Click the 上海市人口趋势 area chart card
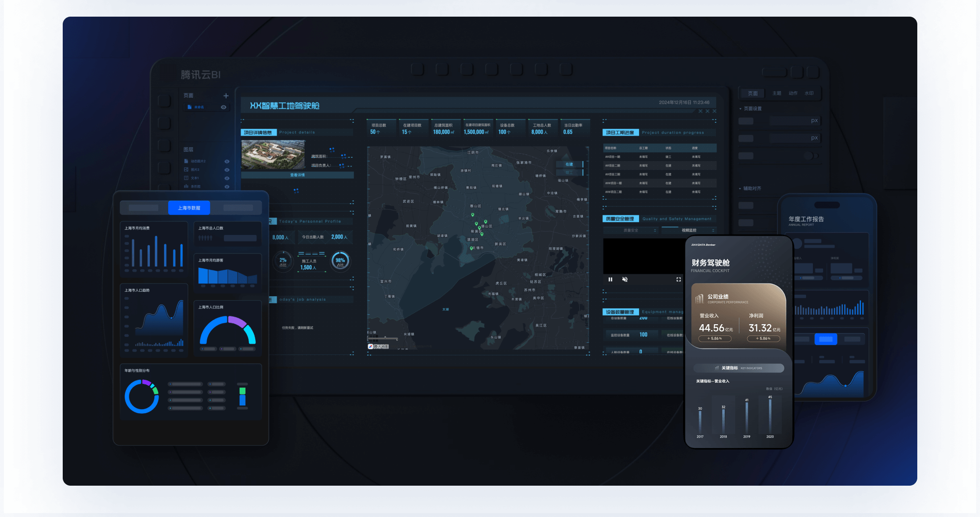The height and width of the screenshot is (517, 980). [x=154, y=320]
